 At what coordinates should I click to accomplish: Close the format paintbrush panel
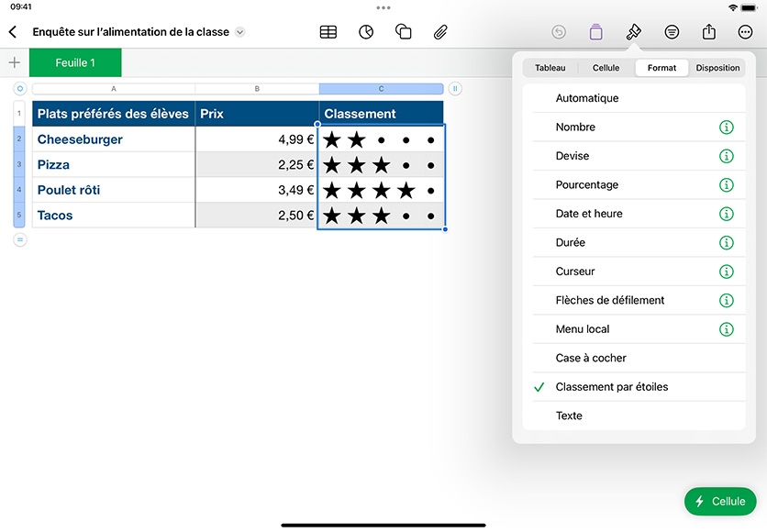(633, 32)
